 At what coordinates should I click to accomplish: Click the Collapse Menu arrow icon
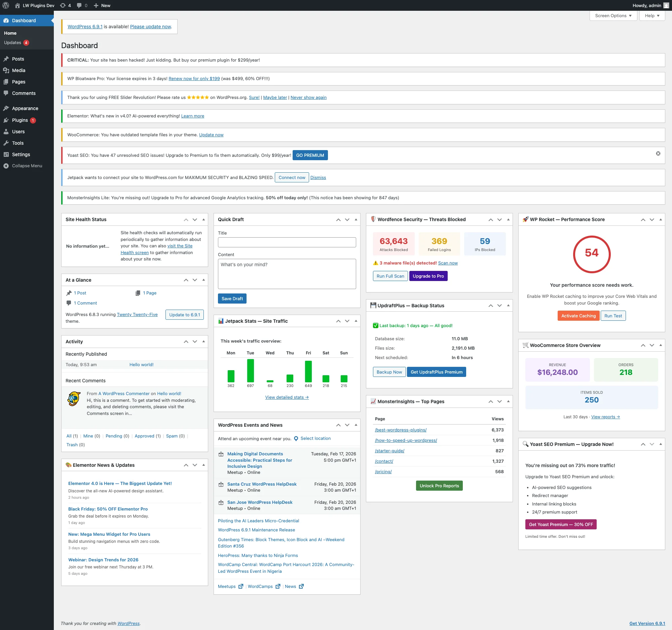click(5, 166)
